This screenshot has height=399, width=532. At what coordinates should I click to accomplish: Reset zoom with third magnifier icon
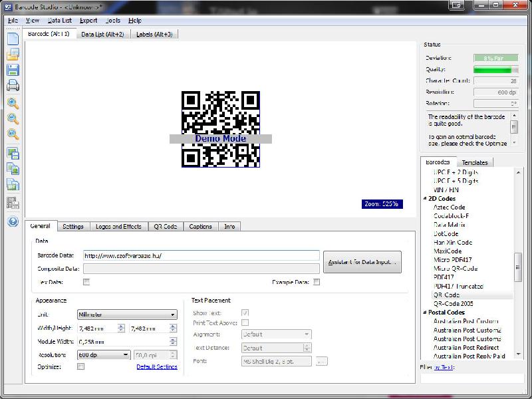(x=13, y=134)
